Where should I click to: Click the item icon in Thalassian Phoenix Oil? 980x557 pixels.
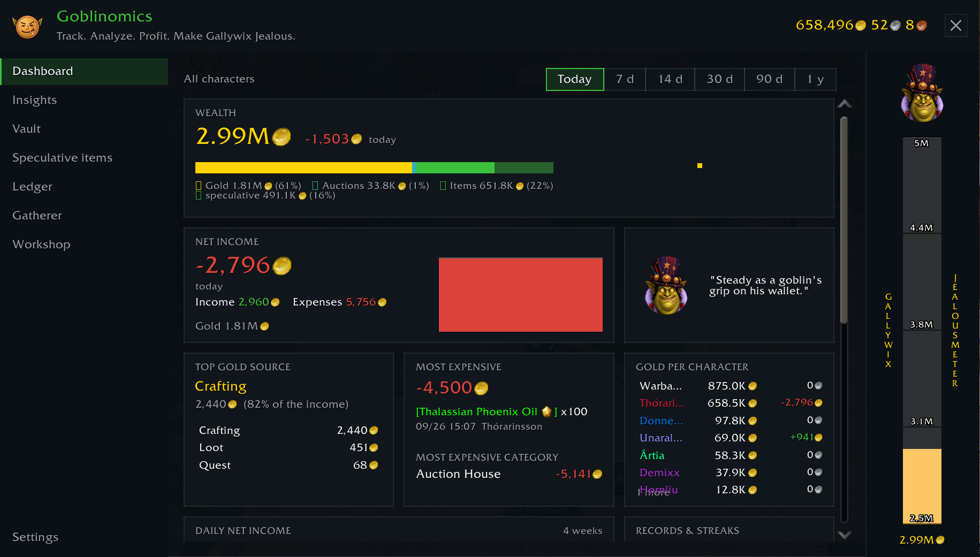(546, 411)
